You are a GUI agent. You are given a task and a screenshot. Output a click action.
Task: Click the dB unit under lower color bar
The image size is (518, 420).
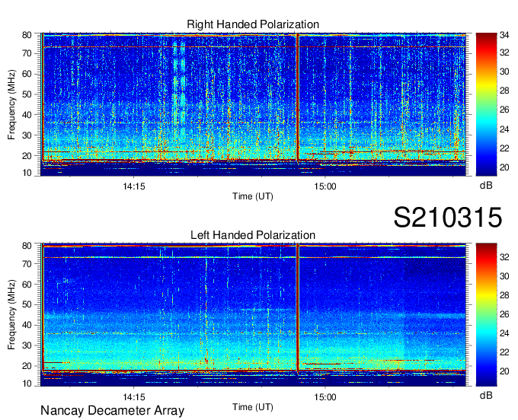click(486, 396)
